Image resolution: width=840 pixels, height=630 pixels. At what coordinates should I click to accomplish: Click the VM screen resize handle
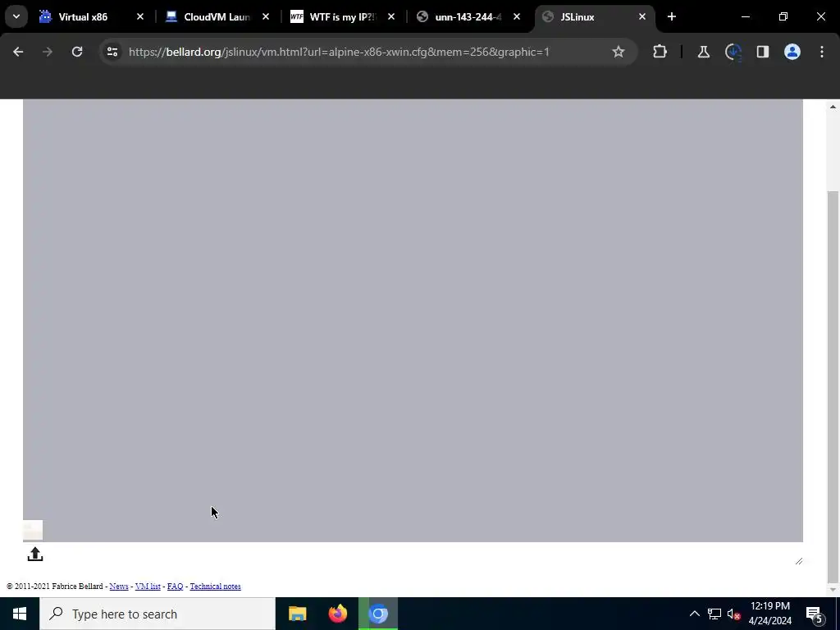799,561
